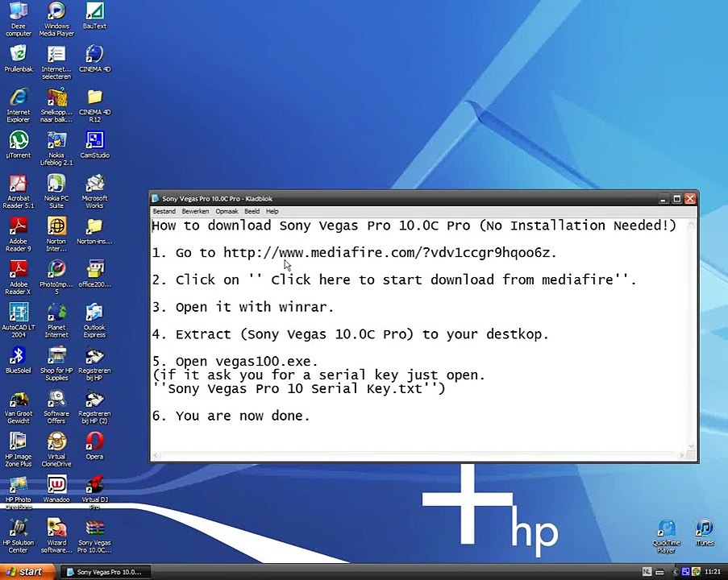Open the Bewerken menu

[195, 211]
